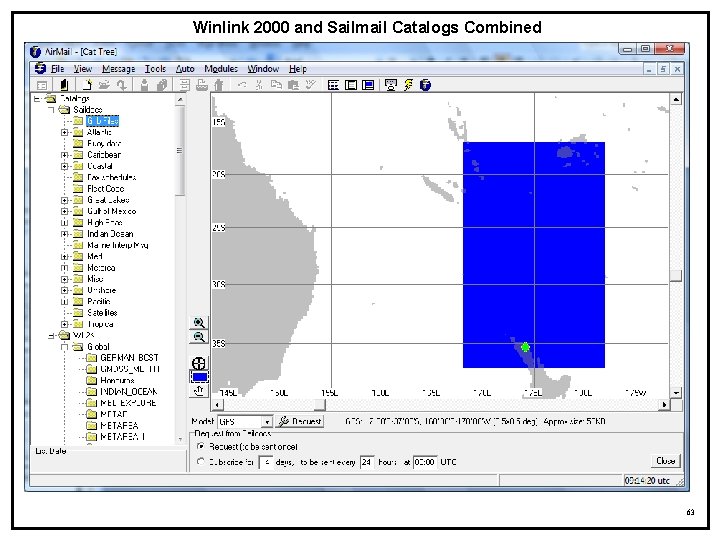
Task: Open the Window menu
Action: pos(263,69)
